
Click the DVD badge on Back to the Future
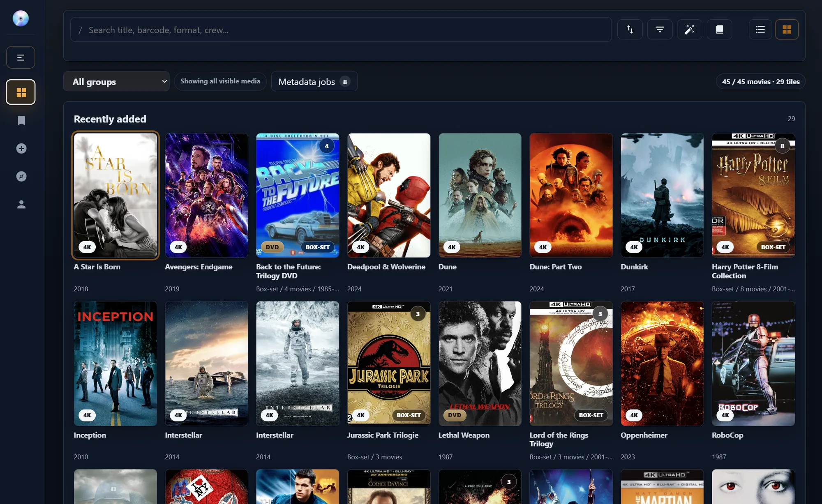(x=272, y=247)
